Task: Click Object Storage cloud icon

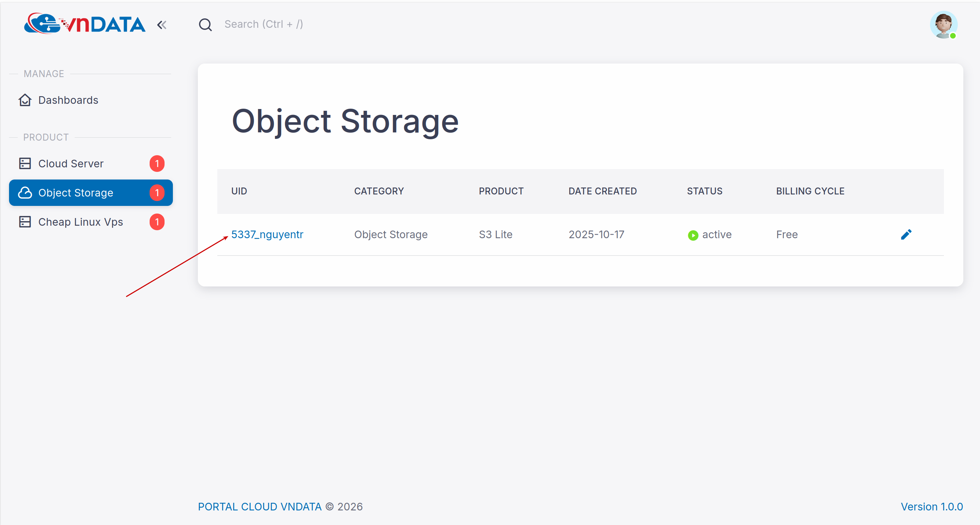Action: 25,193
